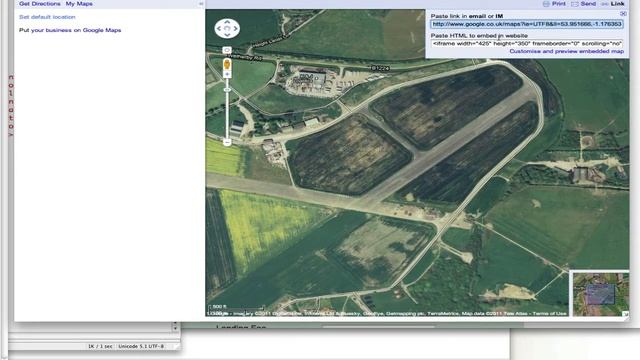Click the 1K / 1 sec status text
This screenshot has width=640, height=360.
(x=100, y=346)
